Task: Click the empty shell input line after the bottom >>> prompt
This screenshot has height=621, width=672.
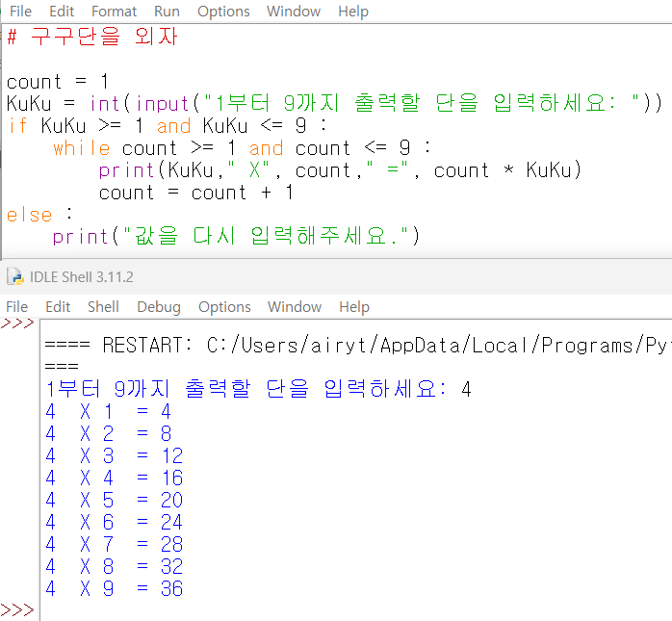Action: tap(355, 610)
